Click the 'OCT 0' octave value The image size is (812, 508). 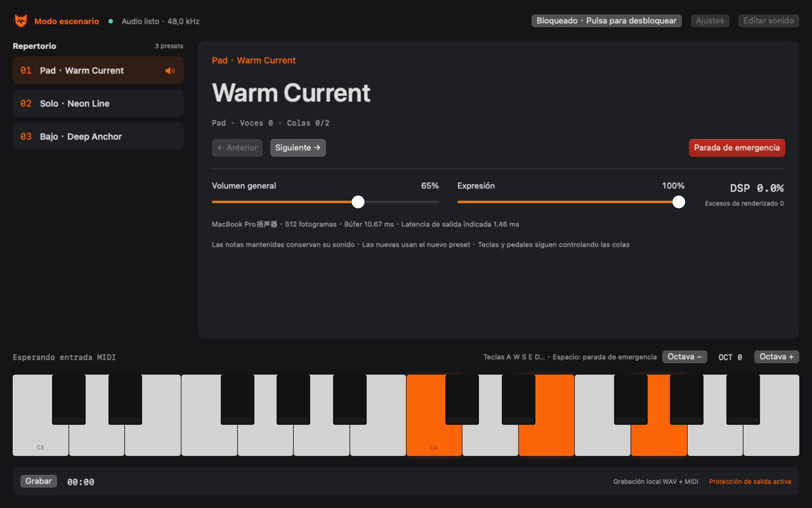tap(730, 357)
